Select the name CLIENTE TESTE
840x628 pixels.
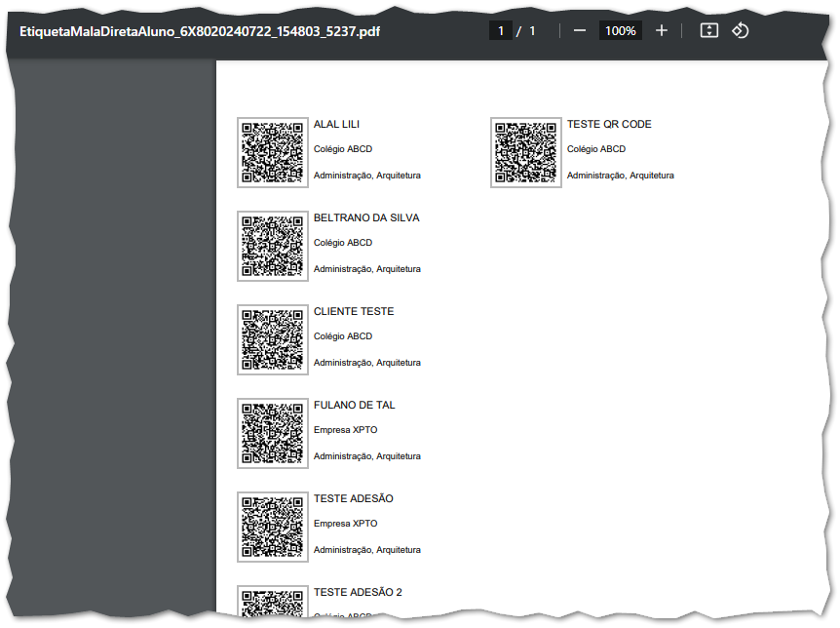[x=354, y=312]
